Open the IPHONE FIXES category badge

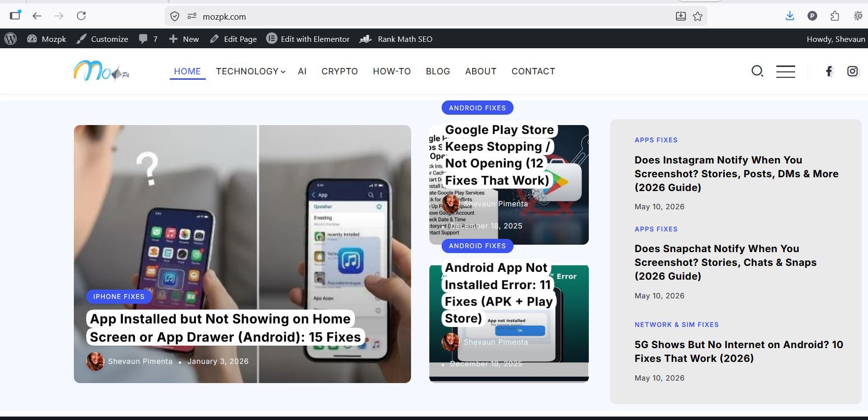(x=119, y=296)
